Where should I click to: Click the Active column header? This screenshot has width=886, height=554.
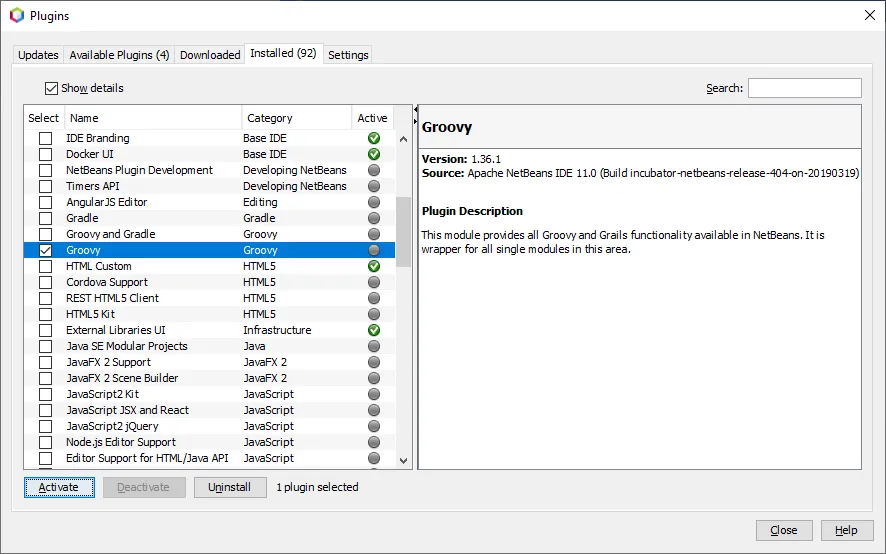(x=372, y=118)
